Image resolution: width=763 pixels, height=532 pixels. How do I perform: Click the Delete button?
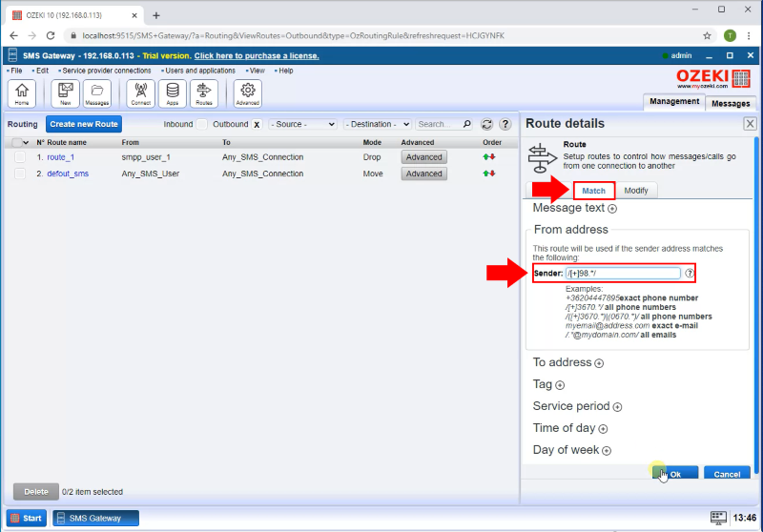point(36,492)
